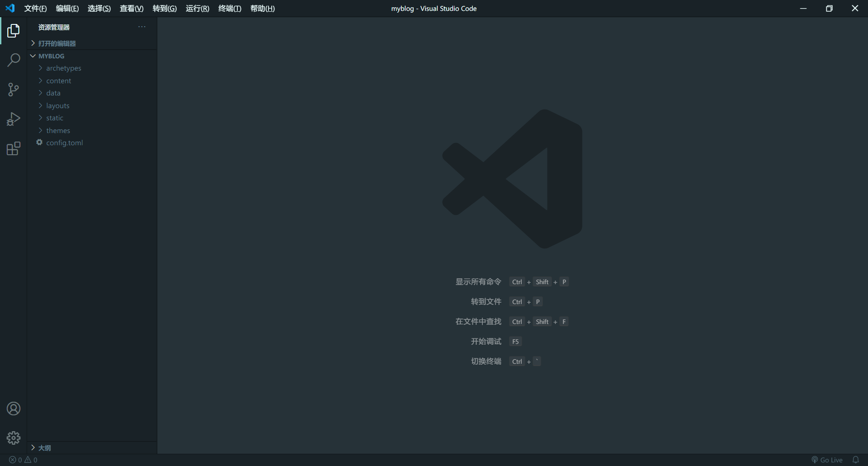
Task: Open the 查看(V) menu
Action: point(132,9)
